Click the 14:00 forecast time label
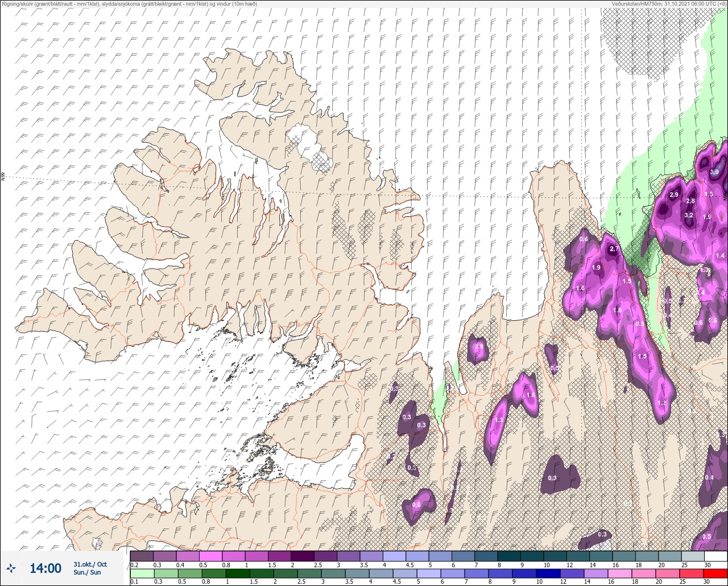Image resolution: width=728 pixels, height=586 pixels. click(45, 568)
